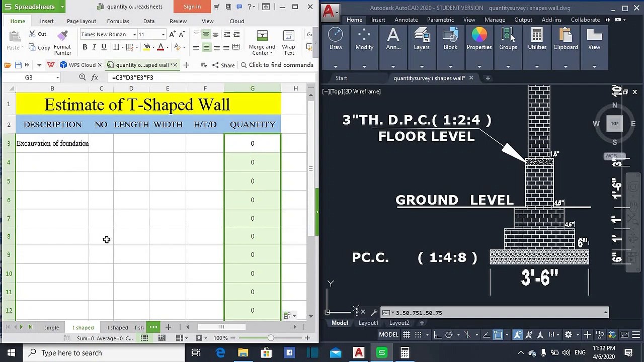Open the borders dropdown arrow
644x362 pixels.
tap(123, 47)
